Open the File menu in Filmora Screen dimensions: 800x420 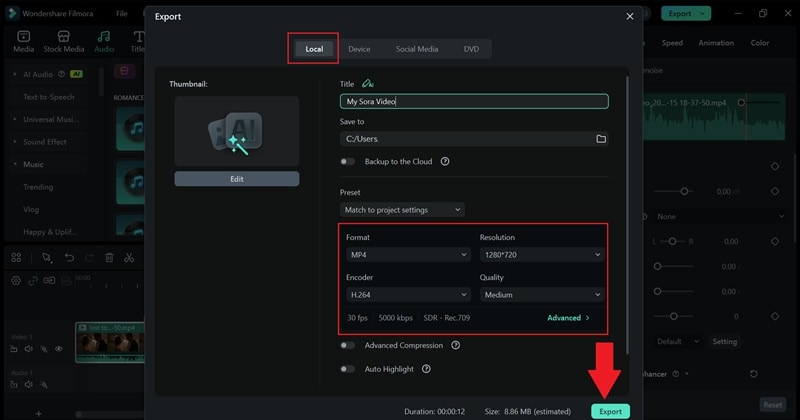pos(121,14)
